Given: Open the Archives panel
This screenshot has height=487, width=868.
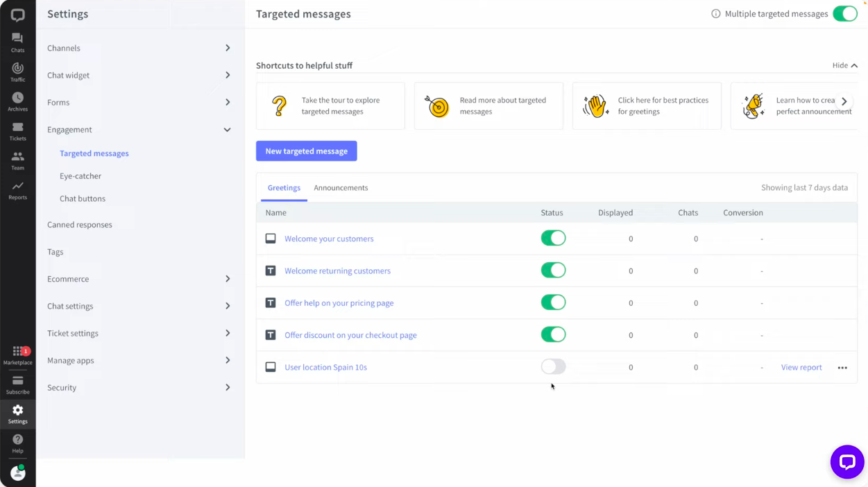Looking at the screenshot, I should pos(17,101).
